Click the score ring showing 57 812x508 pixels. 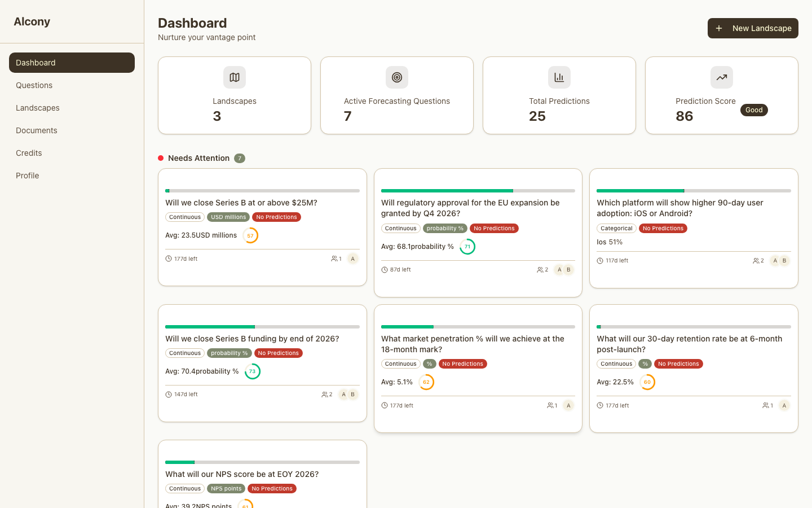click(250, 235)
